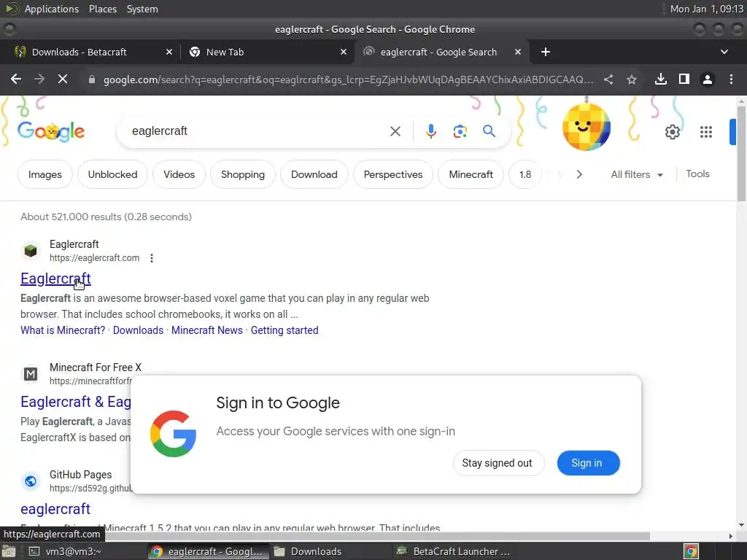
Task: Click the browser forward arrow
Action: tap(39, 79)
